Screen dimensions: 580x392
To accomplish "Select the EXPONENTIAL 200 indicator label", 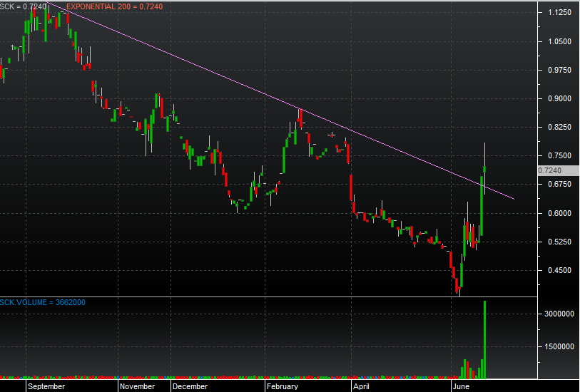I will [x=114, y=6].
